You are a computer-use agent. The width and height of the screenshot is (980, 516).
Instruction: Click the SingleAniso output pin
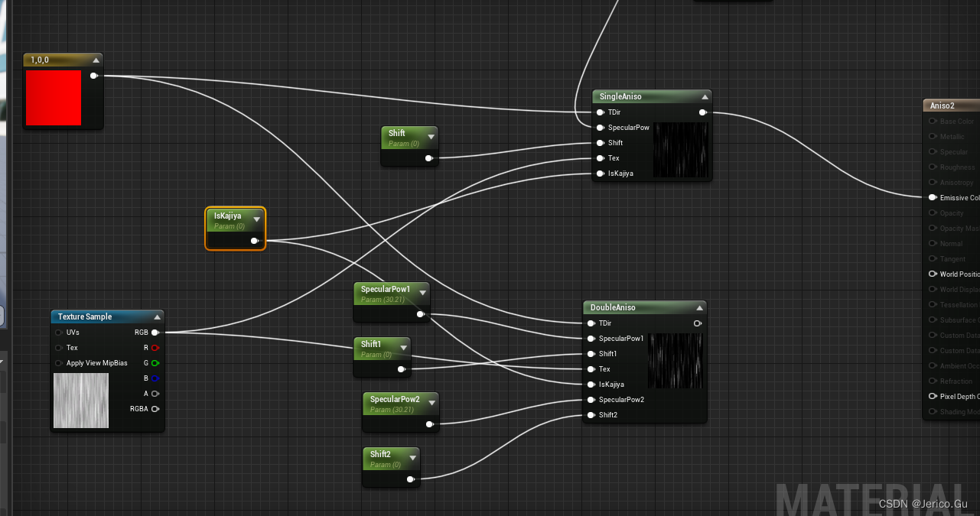click(703, 112)
